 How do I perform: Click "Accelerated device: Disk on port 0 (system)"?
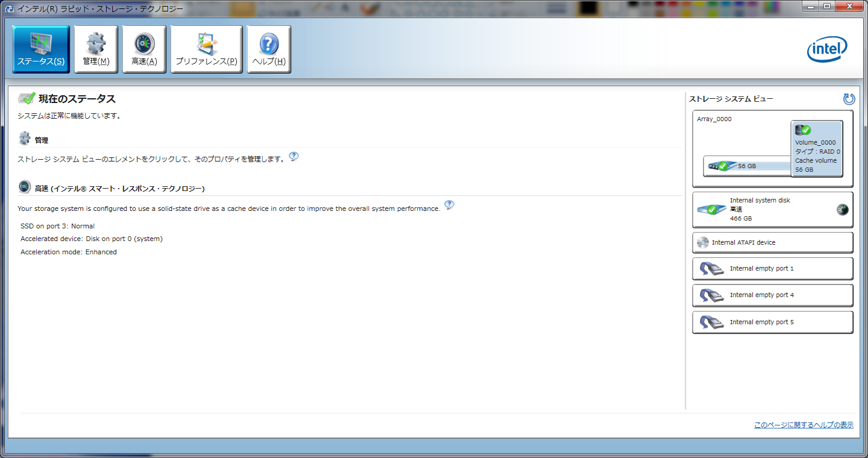coord(92,239)
